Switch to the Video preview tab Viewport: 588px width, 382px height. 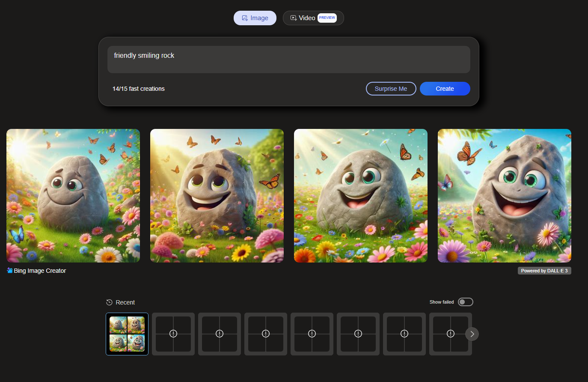pos(313,18)
